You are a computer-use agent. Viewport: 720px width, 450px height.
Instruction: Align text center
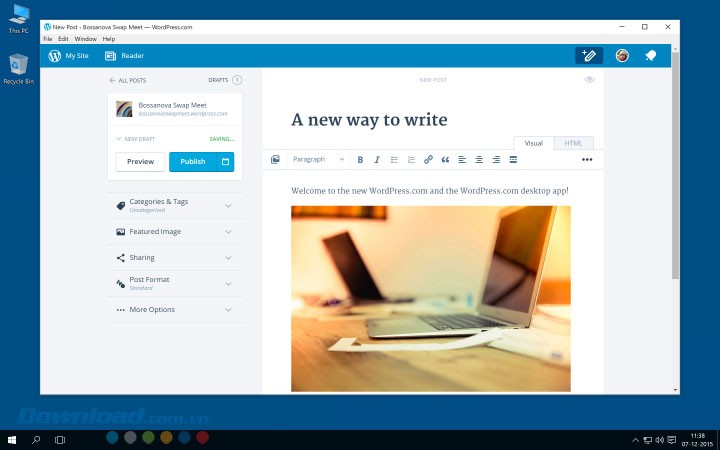(x=479, y=160)
